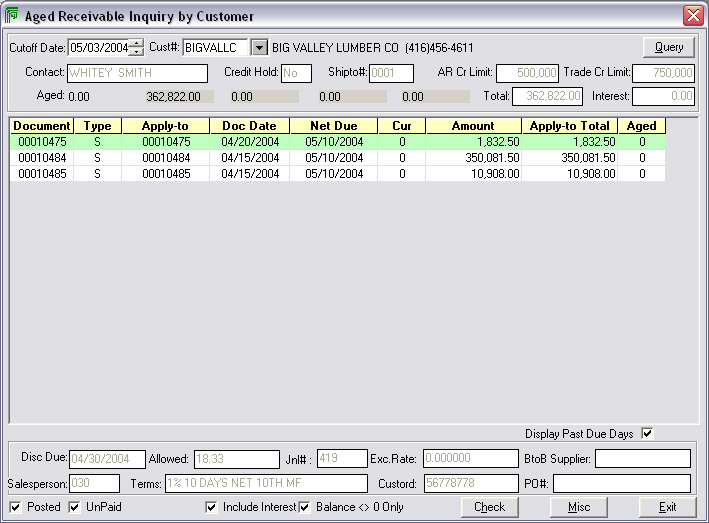Click the Interest field
Image resolution: width=709 pixels, height=523 pixels.
(x=663, y=96)
